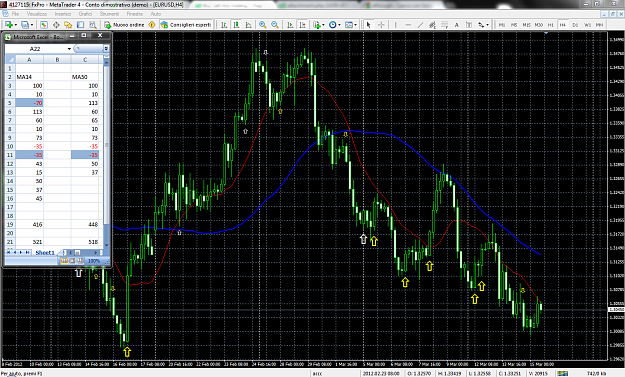Toggle the Data Window crosshair-target icon
The image size is (625, 377).
point(56,25)
